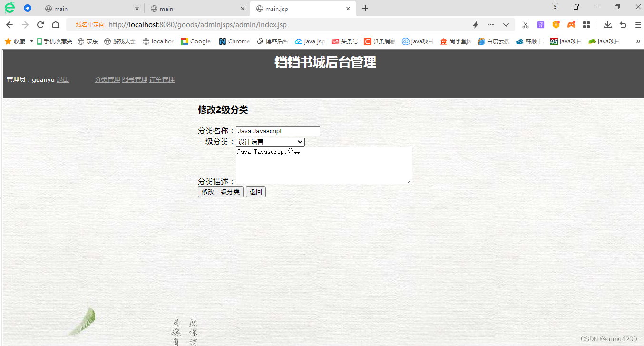The width and height of the screenshot is (644, 346).
Task: Click inside the 分类名称 input field
Action: (x=278, y=131)
